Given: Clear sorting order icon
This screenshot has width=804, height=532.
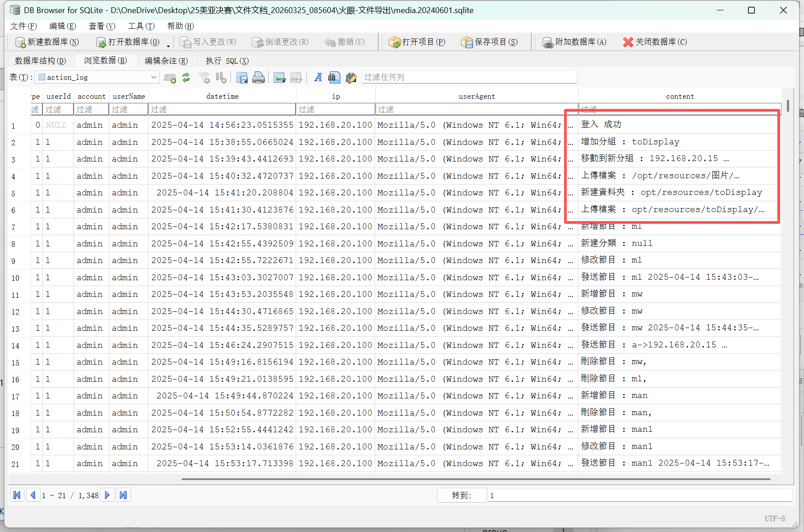Looking at the screenshot, I should (221, 78).
